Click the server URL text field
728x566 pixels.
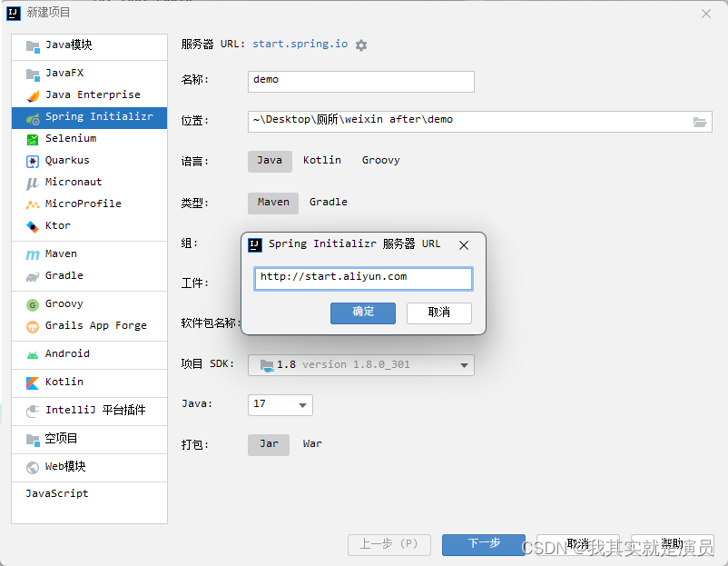(363, 278)
